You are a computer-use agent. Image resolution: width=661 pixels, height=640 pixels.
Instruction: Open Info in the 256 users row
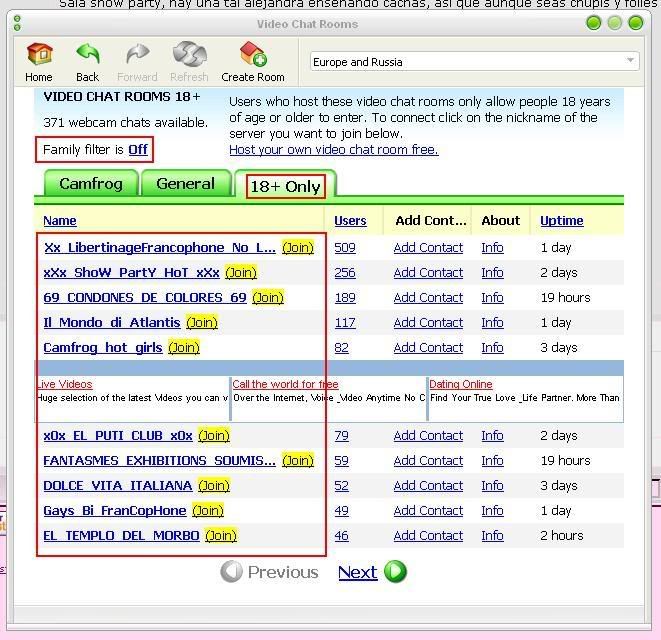pyautogui.click(x=492, y=272)
